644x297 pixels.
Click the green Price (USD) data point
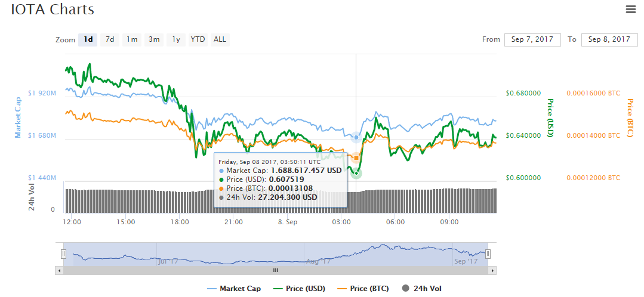coord(356,174)
